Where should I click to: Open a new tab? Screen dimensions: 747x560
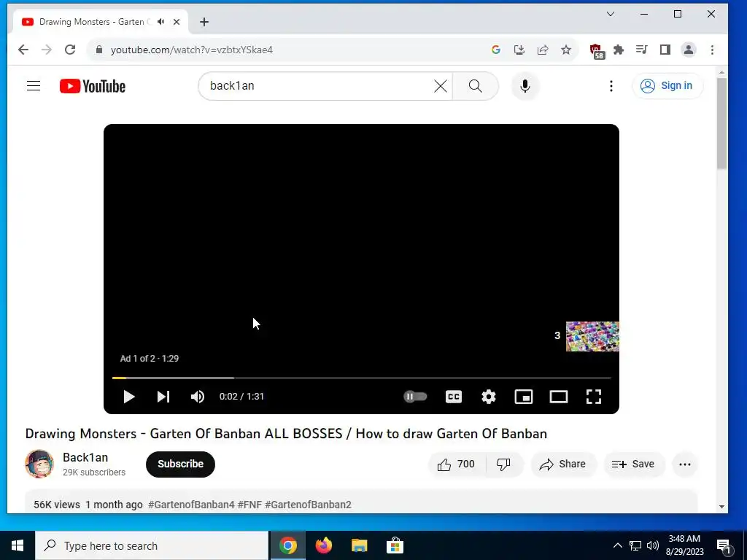(204, 21)
